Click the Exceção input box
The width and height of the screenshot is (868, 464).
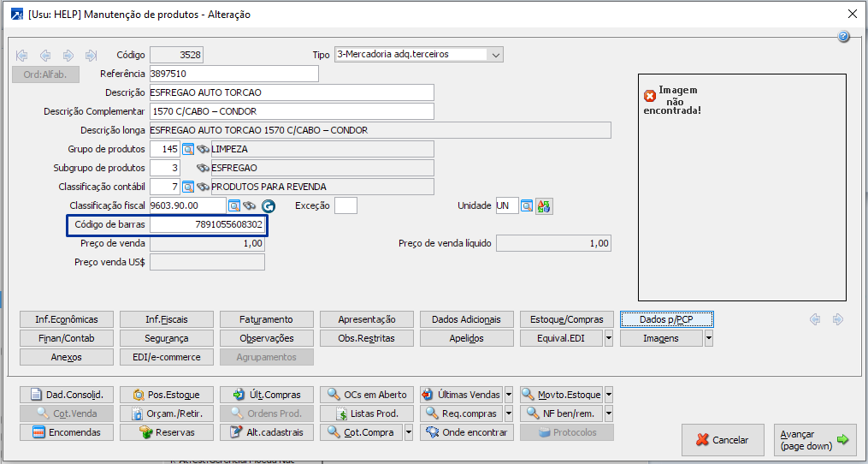[x=345, y=205]
